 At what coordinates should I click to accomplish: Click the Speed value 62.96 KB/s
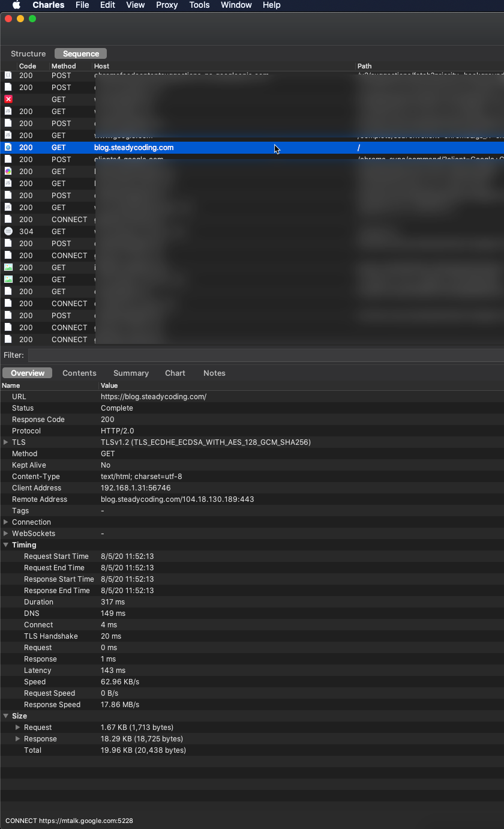120,682
